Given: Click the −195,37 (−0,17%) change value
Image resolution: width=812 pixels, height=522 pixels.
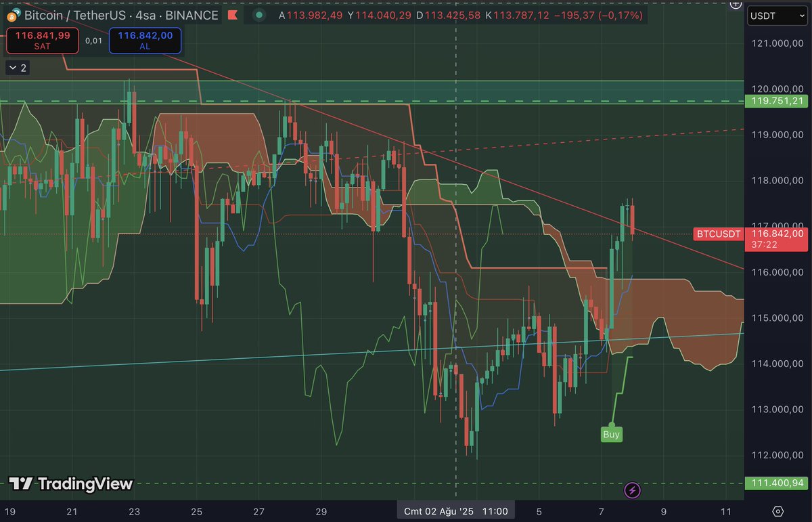Looking at the screenshot, I should click(x=598, y=15).
